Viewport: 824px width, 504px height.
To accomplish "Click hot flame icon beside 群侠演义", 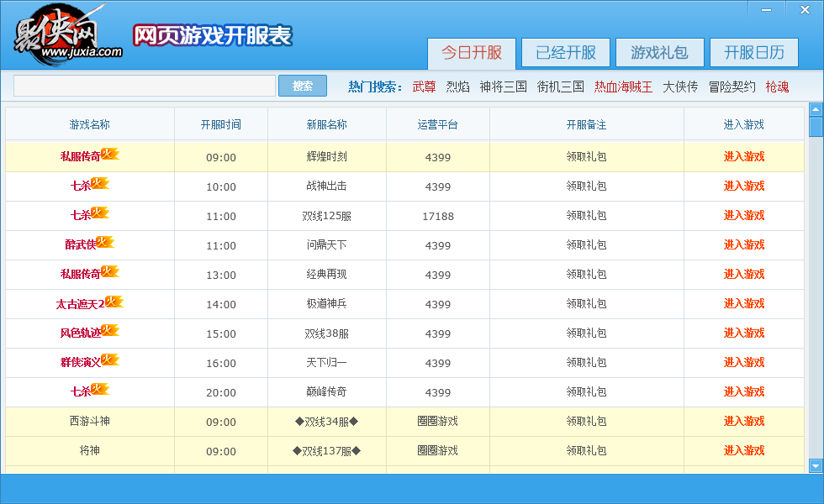I will (x=110, y=360).
